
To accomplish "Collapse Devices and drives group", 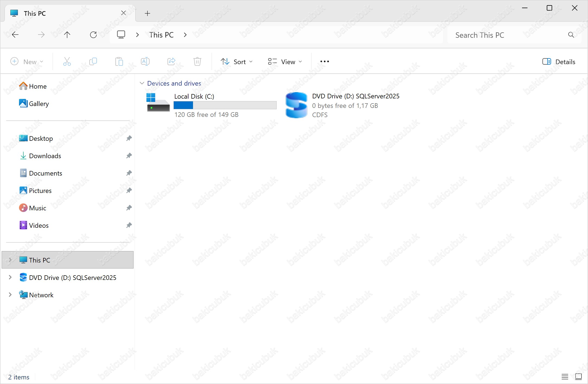I will pos(142,83).
